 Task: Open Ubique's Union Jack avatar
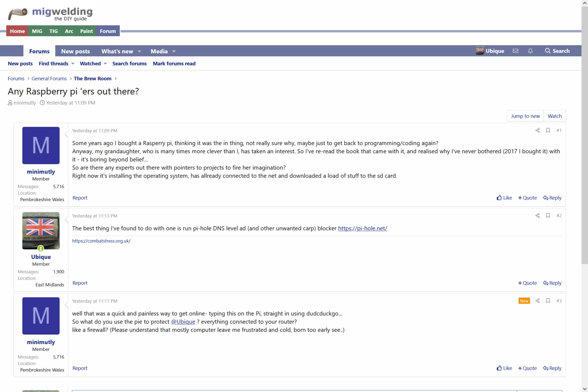[x=41, y=230]
